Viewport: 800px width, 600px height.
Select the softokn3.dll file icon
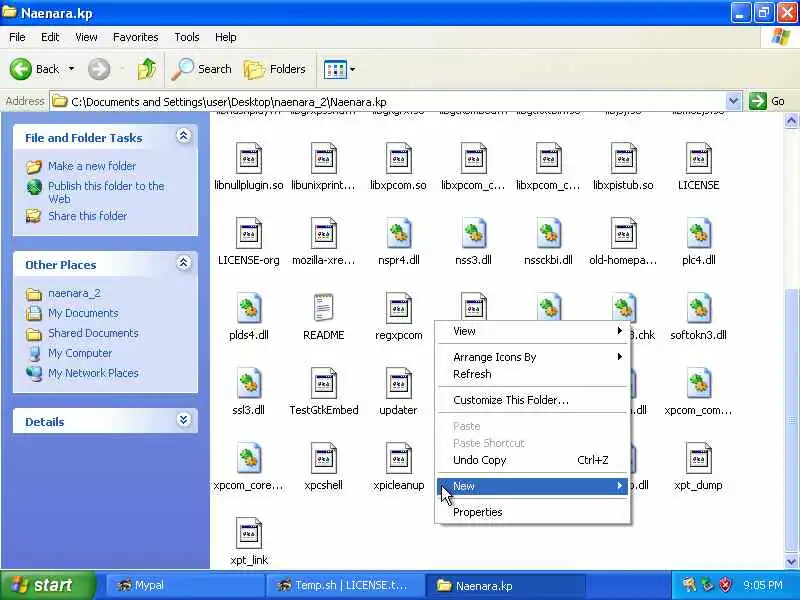tap(698, 309)
